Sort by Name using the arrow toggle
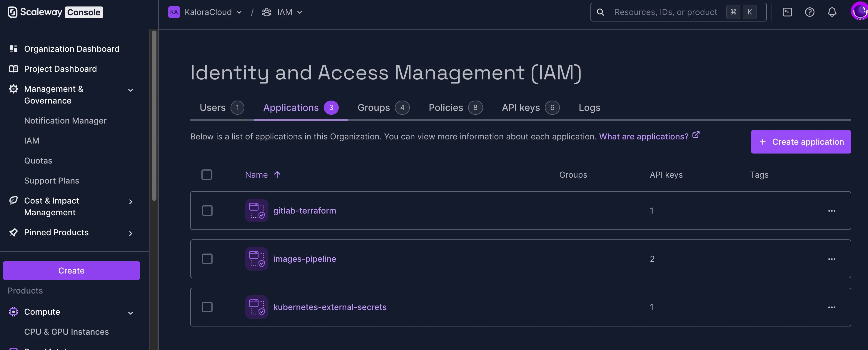Image resolution: width=868 pixels, height=350 pixels. point(277,175)
